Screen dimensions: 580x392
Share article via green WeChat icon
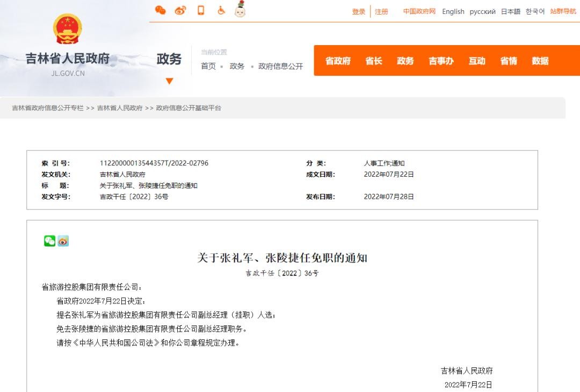[x=49, y=241]
